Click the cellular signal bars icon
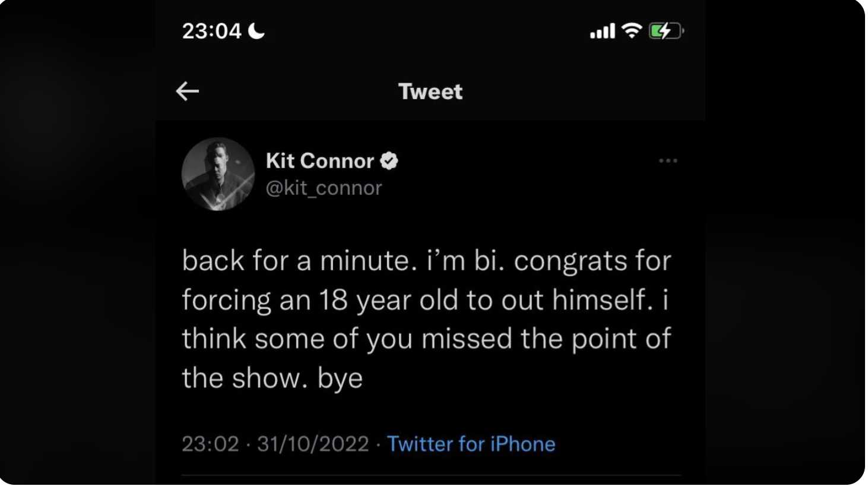Viewport: 868px width, 486px height. 602,31
